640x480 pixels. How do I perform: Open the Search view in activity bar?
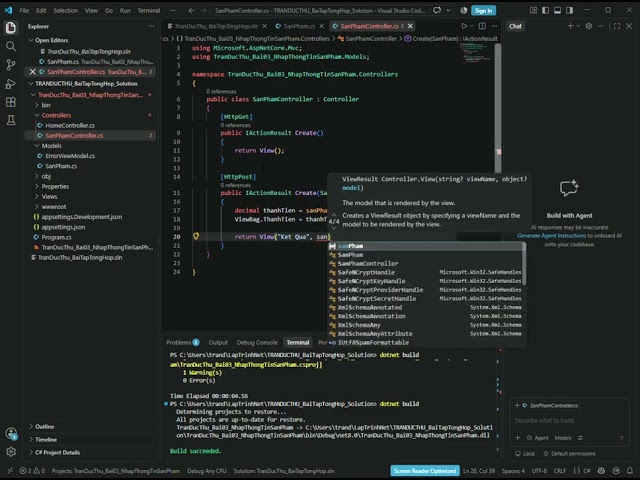click(x=11, y=46)
